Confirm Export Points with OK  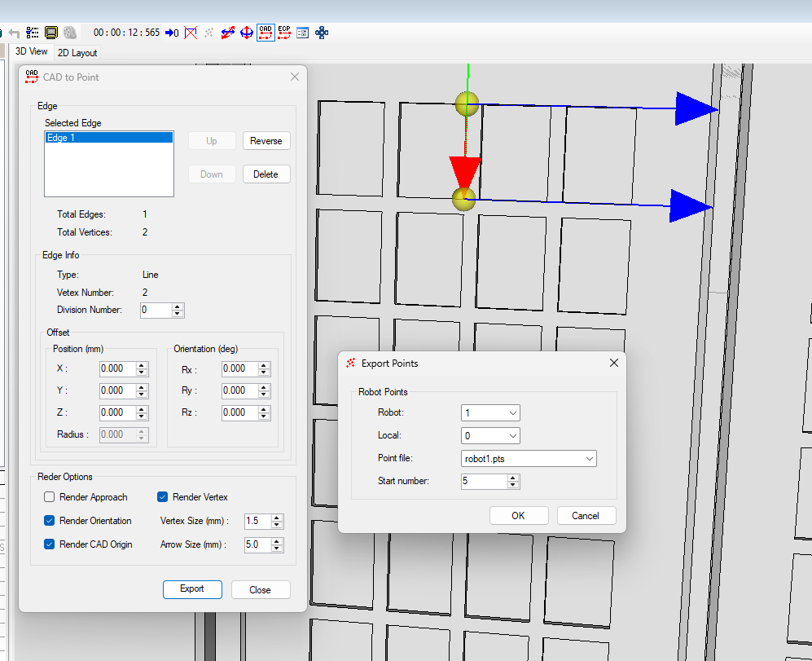pyautogui.click(x=518, y=516)
